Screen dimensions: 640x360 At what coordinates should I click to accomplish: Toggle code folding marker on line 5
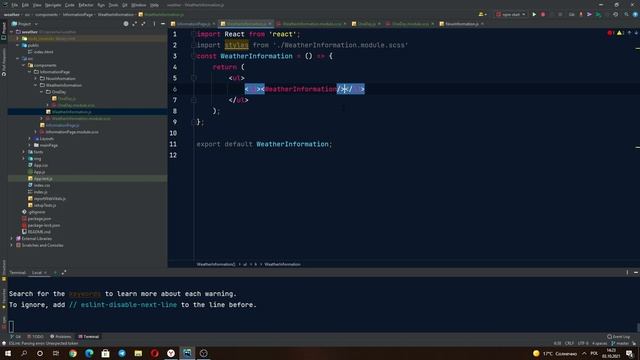point(193,78)
